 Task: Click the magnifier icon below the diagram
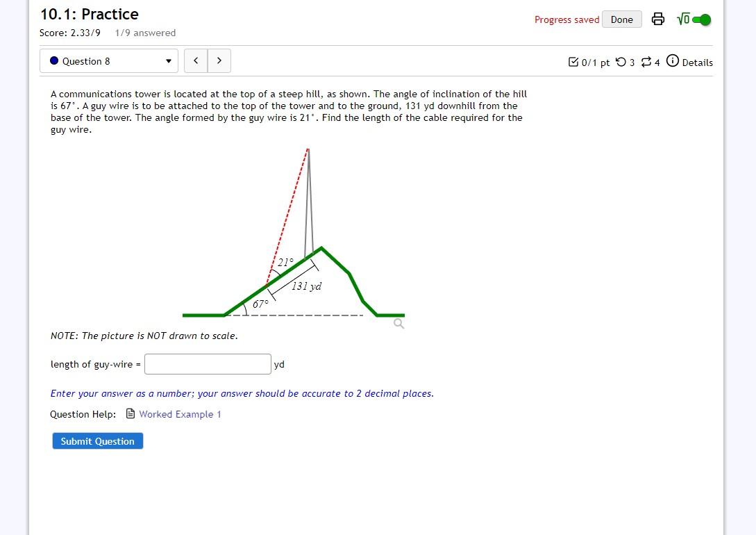pyautogui.click(x=397, y=323)
